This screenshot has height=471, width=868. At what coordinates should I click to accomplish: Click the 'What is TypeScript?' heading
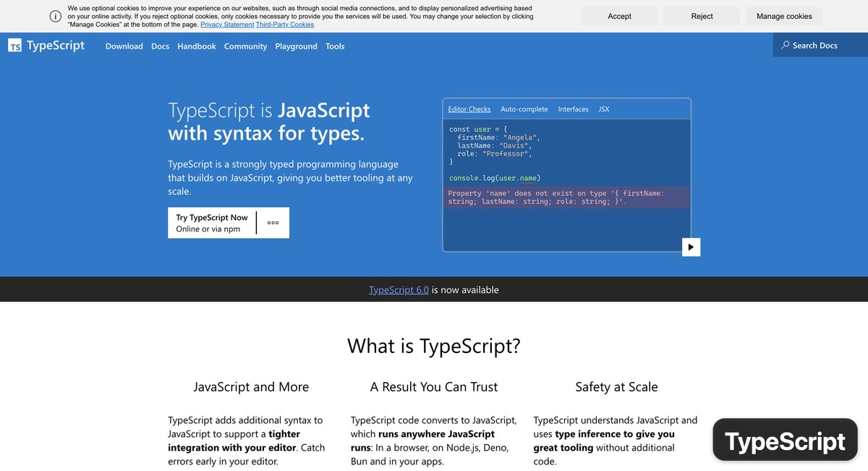point(434,346)
